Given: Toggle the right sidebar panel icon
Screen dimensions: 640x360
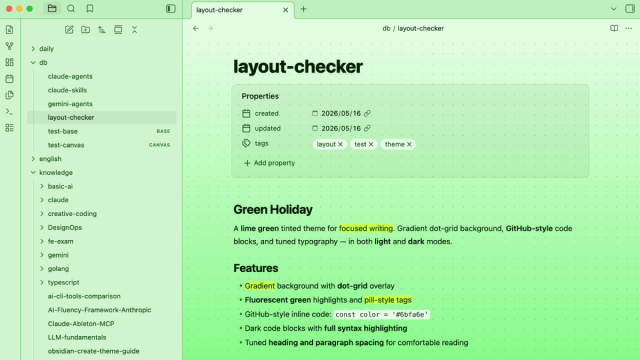Looking at the screenshot, I should 630,9.
